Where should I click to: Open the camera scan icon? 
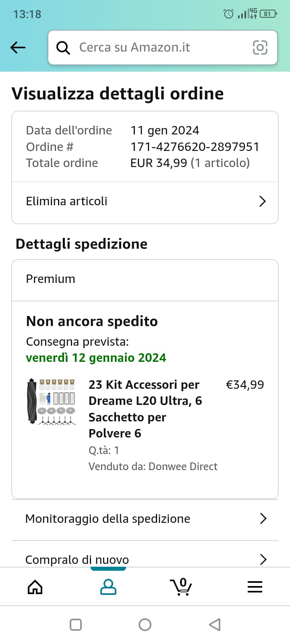click(260, 47)
